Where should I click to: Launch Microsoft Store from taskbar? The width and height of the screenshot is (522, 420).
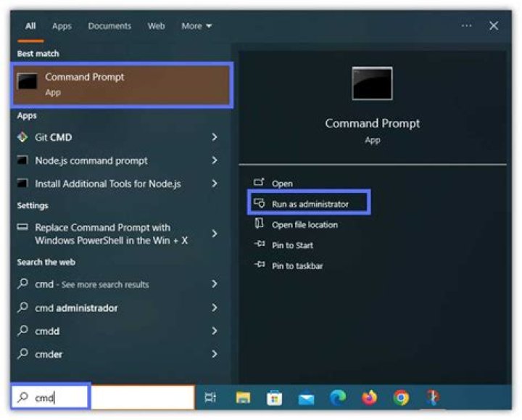(274, 398)
